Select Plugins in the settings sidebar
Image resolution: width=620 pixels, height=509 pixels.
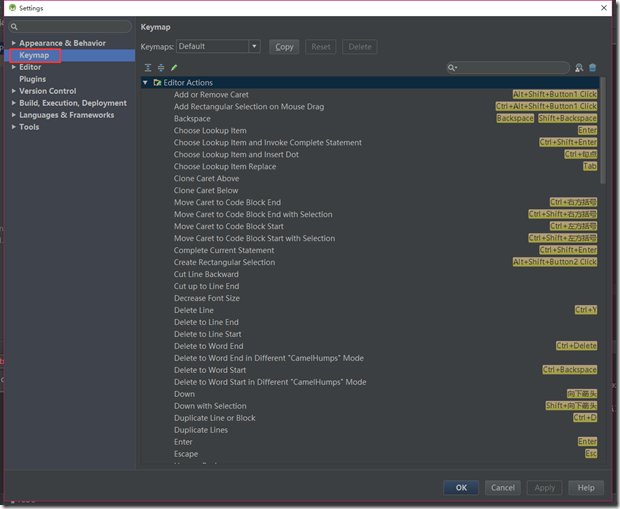pos(33,79)
